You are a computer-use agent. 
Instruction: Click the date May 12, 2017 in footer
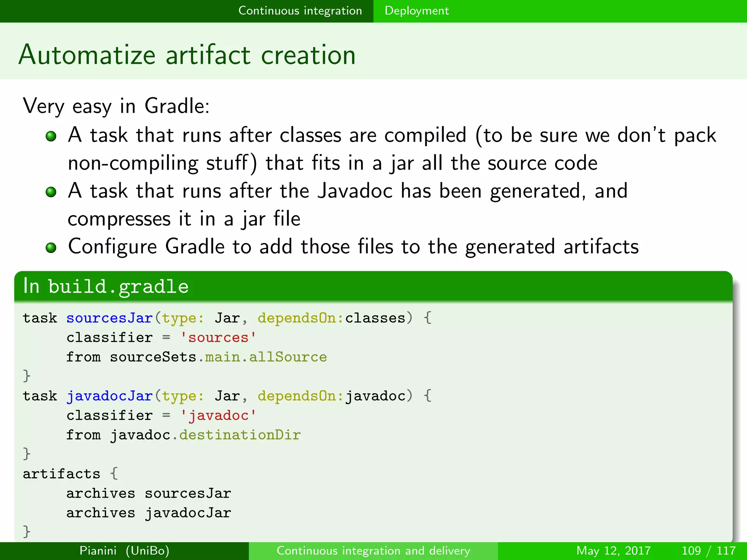point(614,551)
